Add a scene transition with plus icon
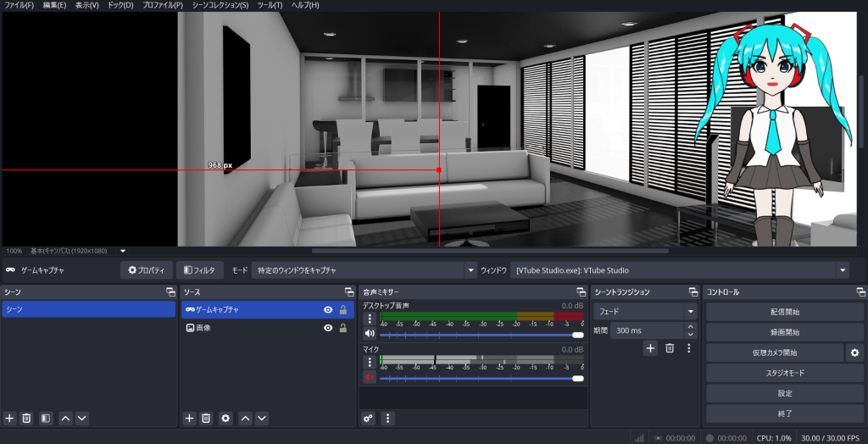868x444 pixels. (651, 348)
